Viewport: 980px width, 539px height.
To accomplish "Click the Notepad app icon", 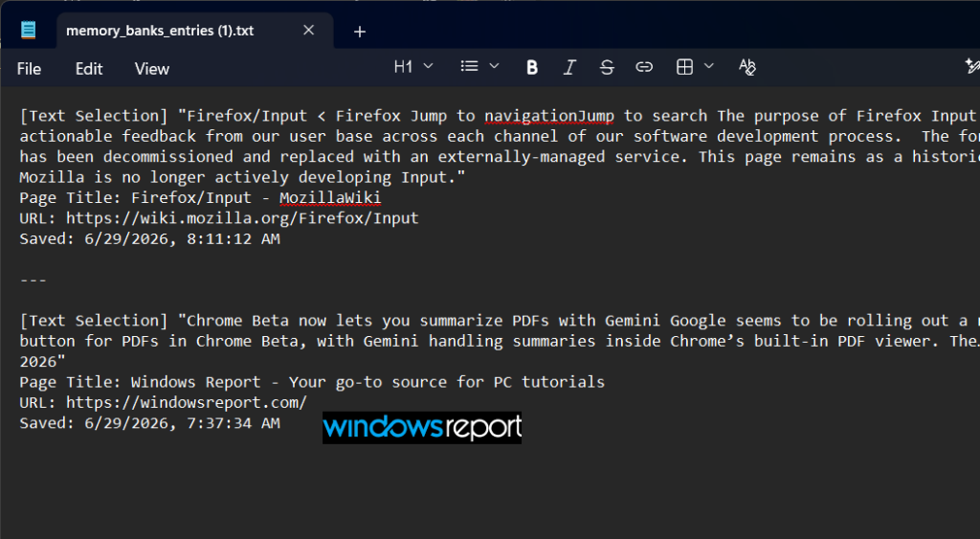I will (28, 30).
